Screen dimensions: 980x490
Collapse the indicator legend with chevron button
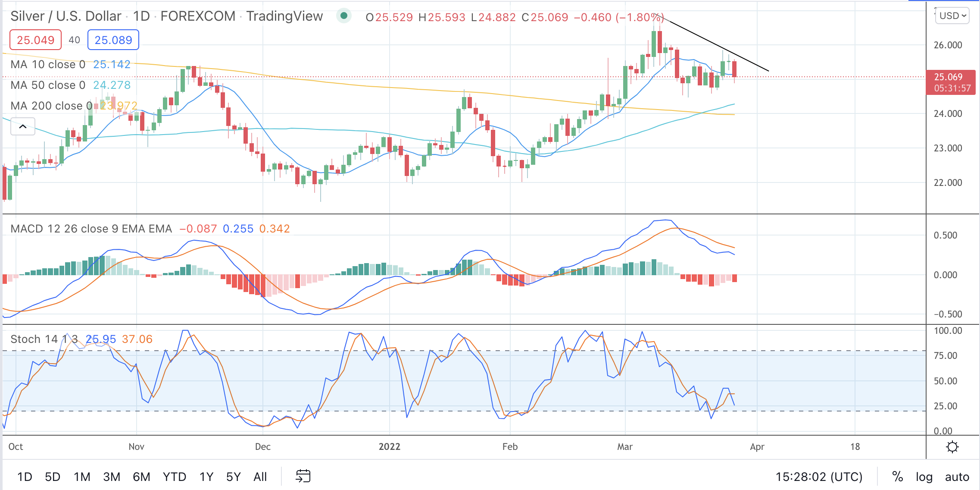(23, 126)
